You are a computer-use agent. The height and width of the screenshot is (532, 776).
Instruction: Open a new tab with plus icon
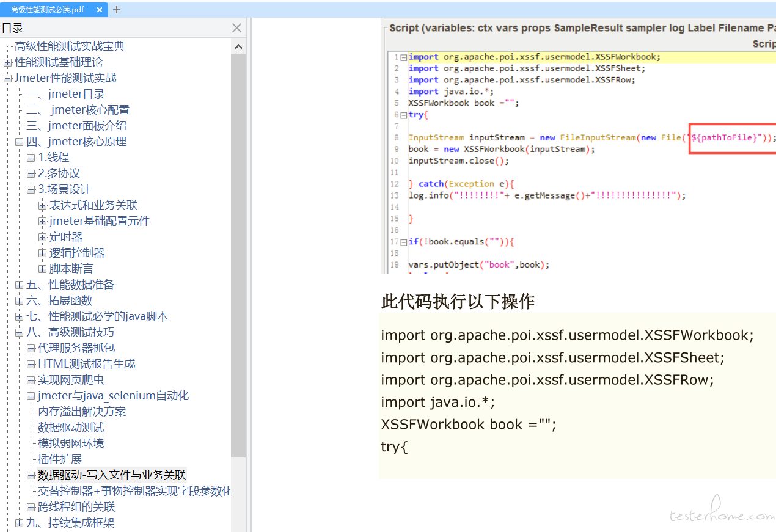click(117, 10)
